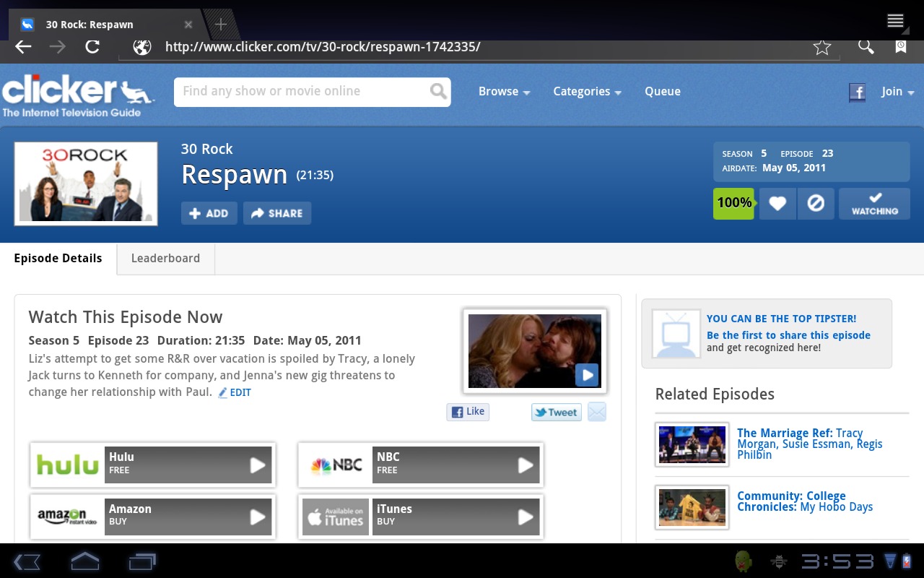Switch to the Leaderboard tab
This screenshot has width=924, height=578.
point(165,259)
